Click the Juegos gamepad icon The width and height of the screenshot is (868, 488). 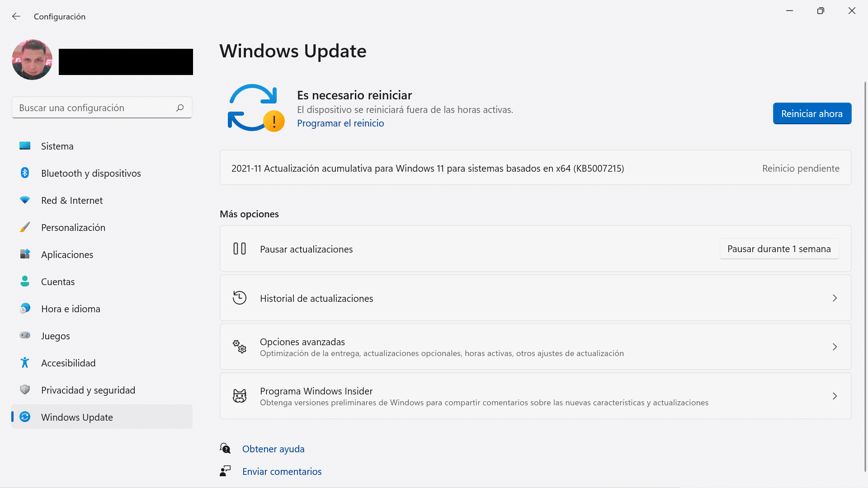coord(25,335)
